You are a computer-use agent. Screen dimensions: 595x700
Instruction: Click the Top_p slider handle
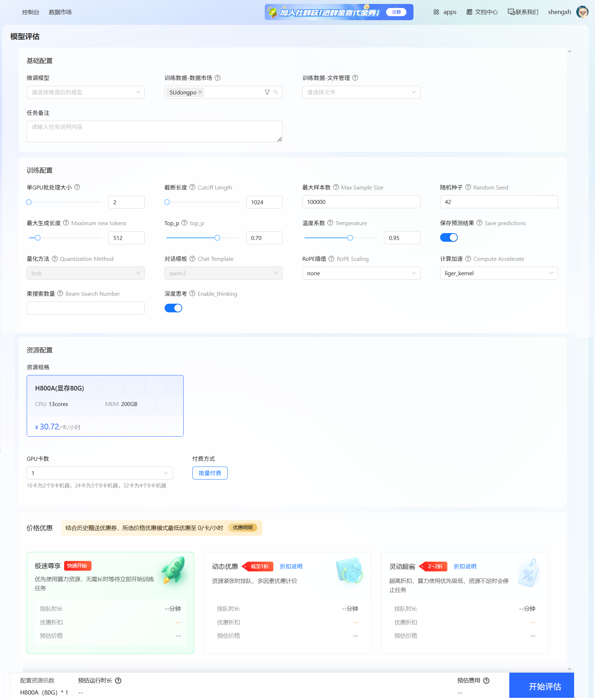217,238
